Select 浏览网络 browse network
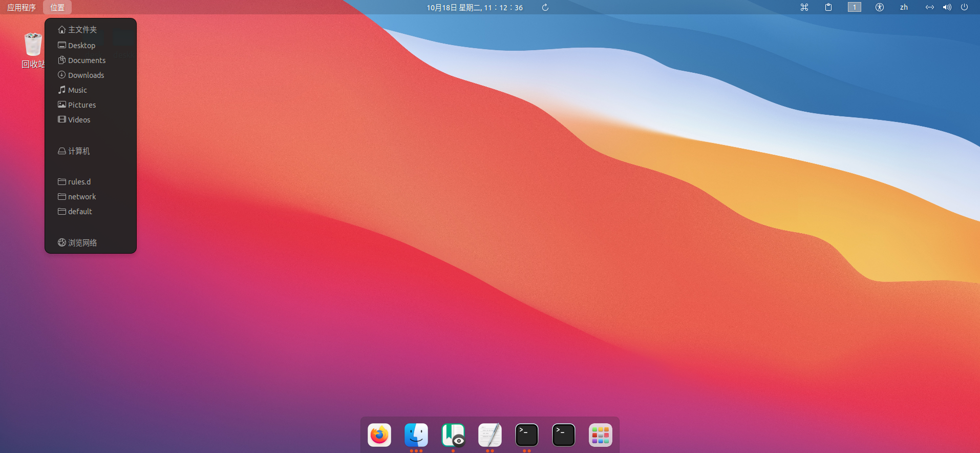Viewport: 980px width, 453px height. pos(91,242)
